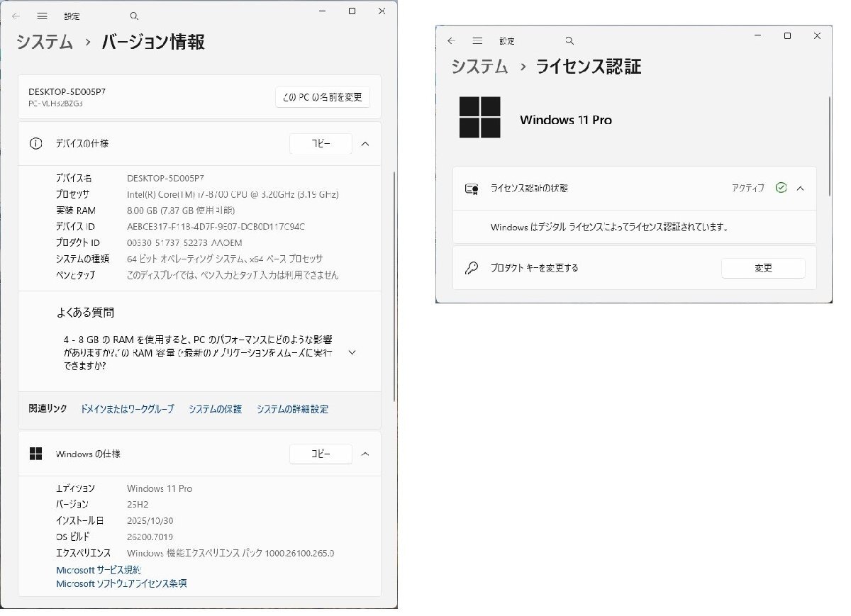This screenshot has width=851, height=616.
Task: Open システム from the version info breadcrumb
Action: click(44, 42)
